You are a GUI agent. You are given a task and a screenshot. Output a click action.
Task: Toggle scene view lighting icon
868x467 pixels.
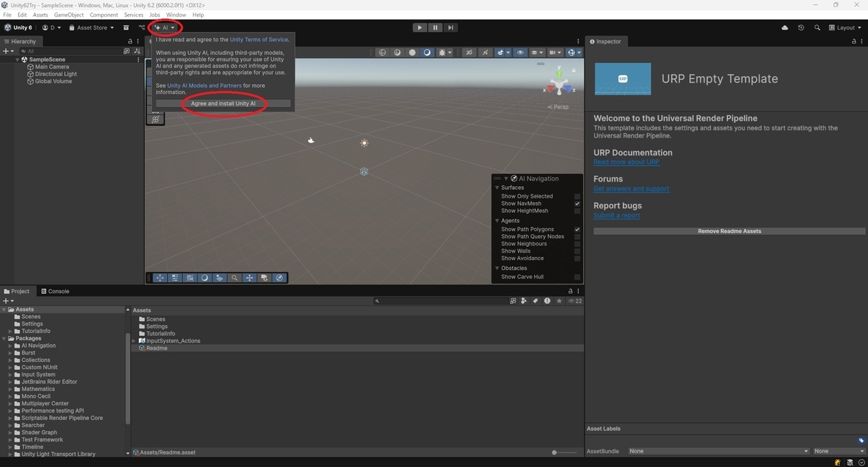click(x=427, y=52)
